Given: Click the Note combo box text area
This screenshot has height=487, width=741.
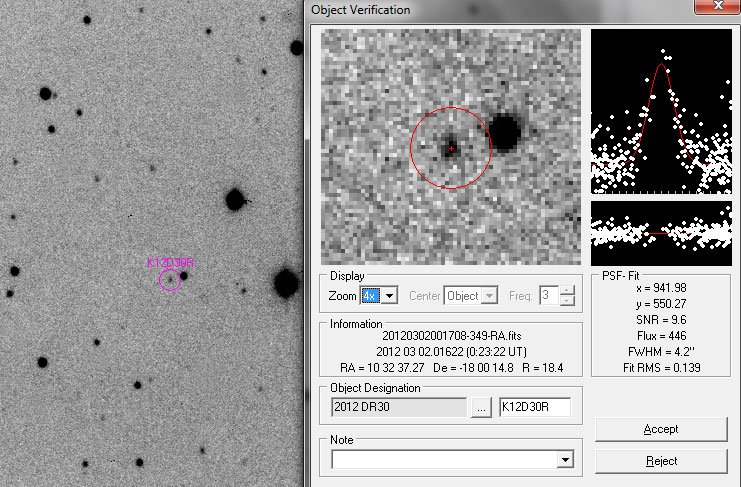Looking at the screenshot, I should tap(443, 459).
